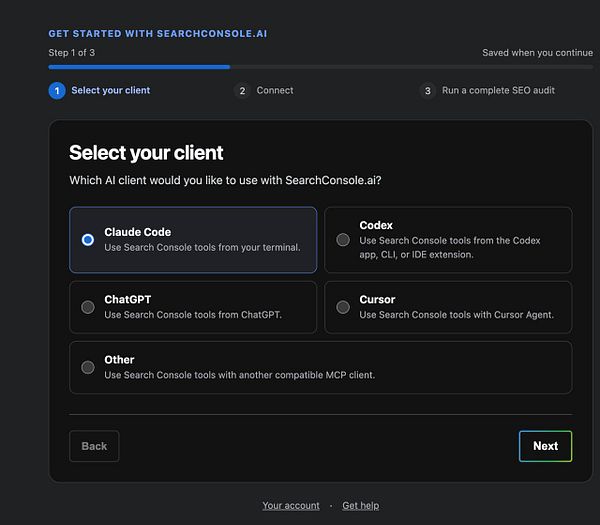
Task: Click the Cursor card title
Action: (377, 299)
